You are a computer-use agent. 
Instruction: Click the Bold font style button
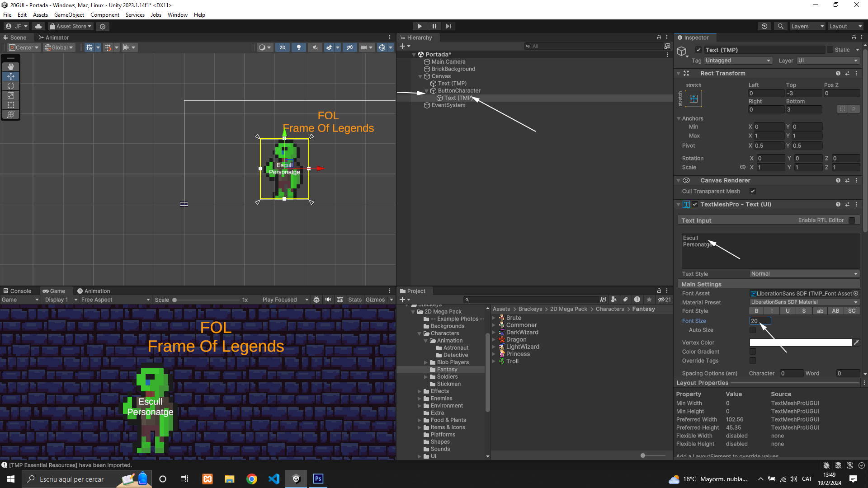[756, 311]
